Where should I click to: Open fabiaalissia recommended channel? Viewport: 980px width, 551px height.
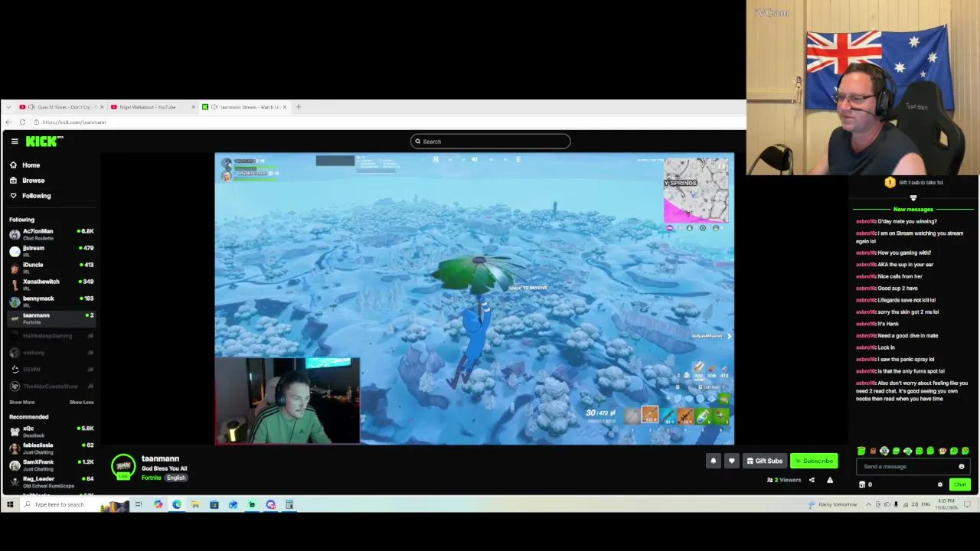coord(51,448)
